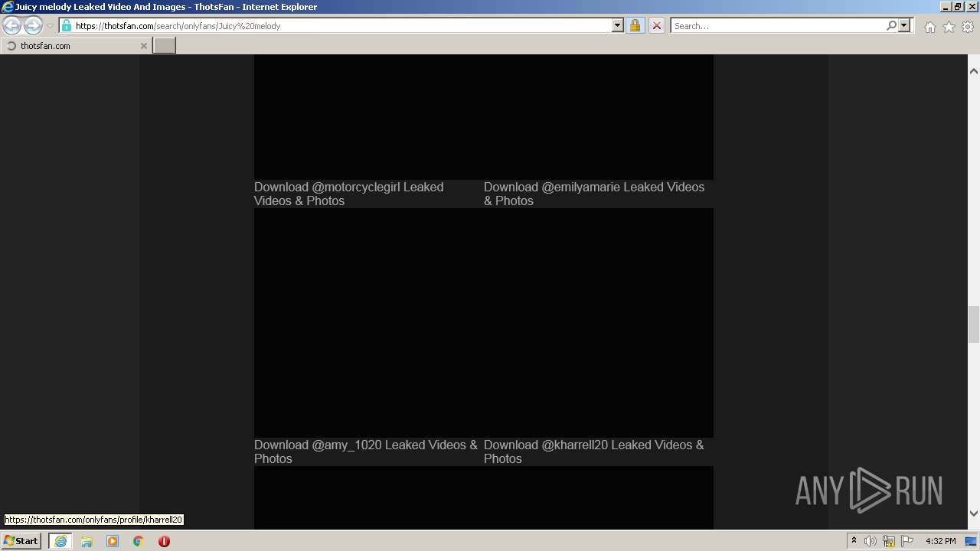
Task: Click the Show Desktop button
Action: tap(972, 541)
